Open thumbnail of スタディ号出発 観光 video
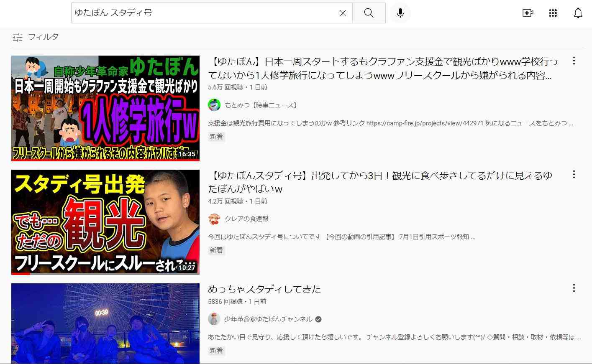The height and width of the screenshot is (364, 592). click(x=105, y=222)
